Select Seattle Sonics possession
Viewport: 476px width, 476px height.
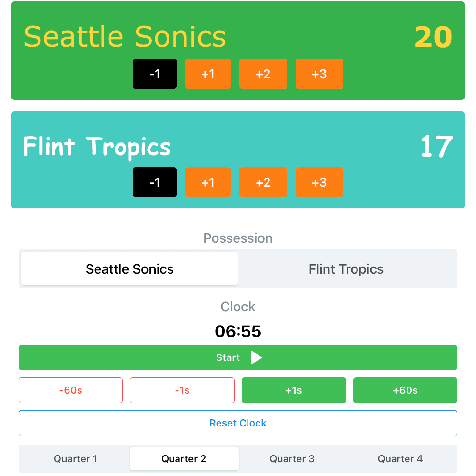129,269
